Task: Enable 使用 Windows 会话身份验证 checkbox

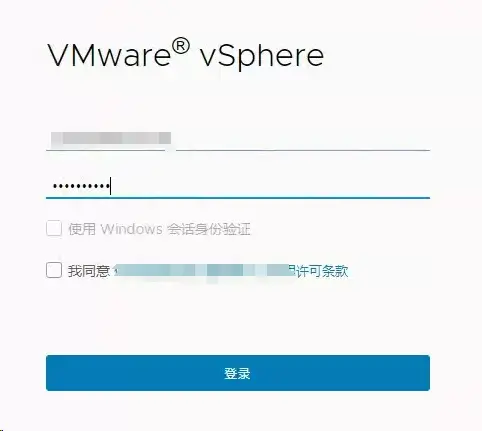Action: [54, 229]
